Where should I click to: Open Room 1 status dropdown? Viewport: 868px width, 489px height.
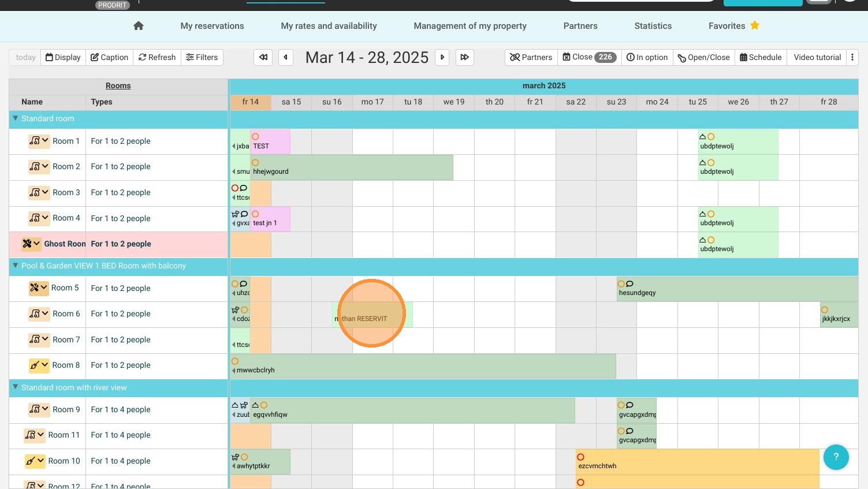pyautogui.click(x=39, y=141)
